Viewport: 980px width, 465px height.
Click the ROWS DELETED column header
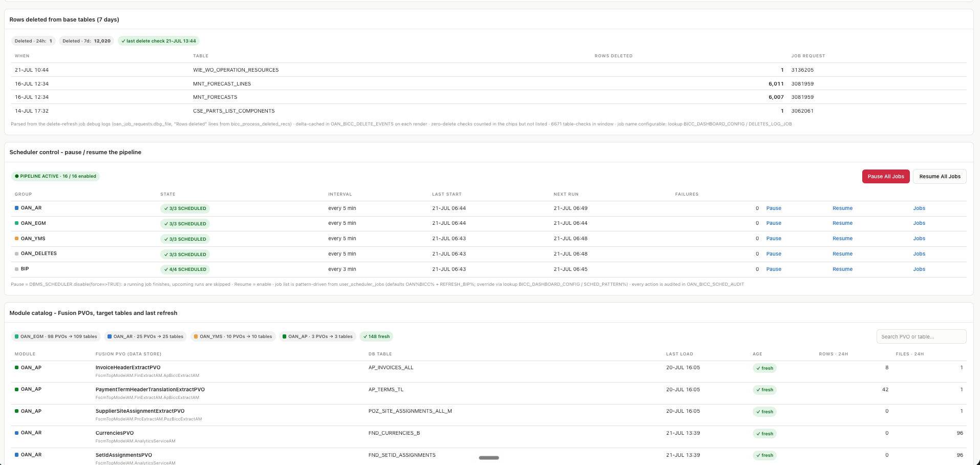tap(613, 56)
